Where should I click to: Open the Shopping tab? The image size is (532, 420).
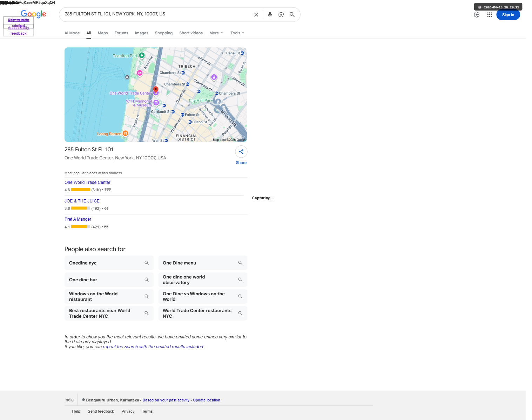(x=164, y=33)
